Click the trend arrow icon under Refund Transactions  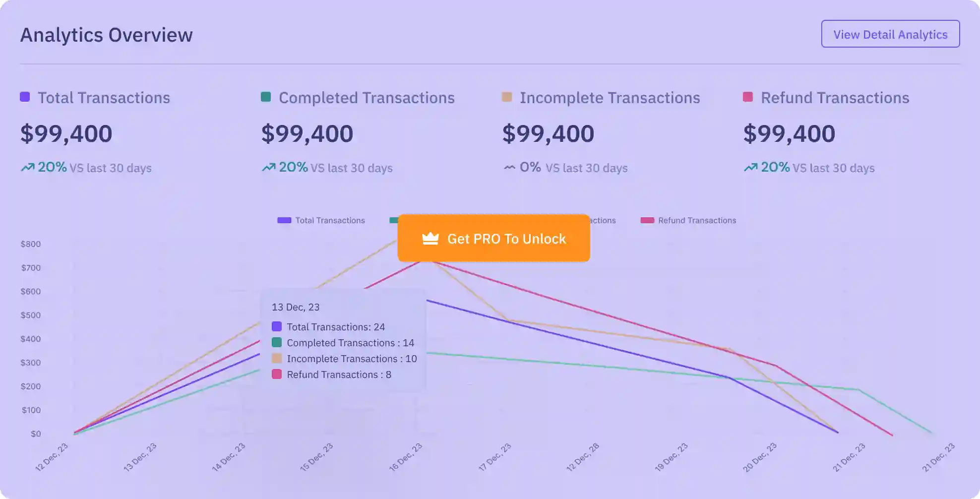pyautogui.click(x=750, y=167)
